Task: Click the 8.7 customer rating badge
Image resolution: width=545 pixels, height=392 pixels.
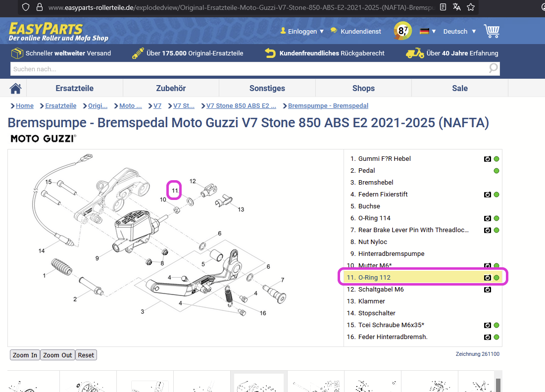Action: [x=402, y=31]
